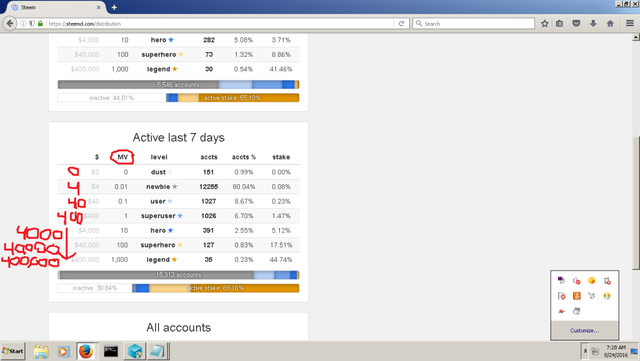Click the yellow round tray icon
The width and height of the screenshot is (640, 361).
point(607,296)
